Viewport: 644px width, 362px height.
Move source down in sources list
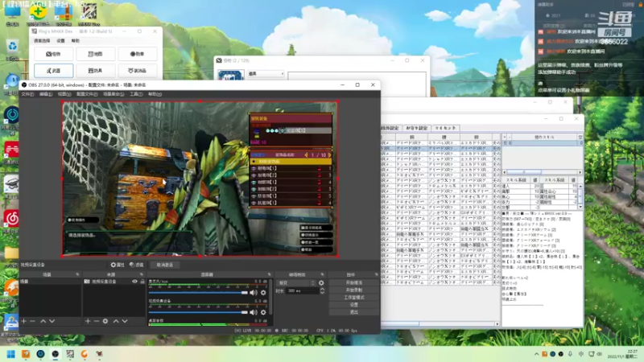[125, 321]
